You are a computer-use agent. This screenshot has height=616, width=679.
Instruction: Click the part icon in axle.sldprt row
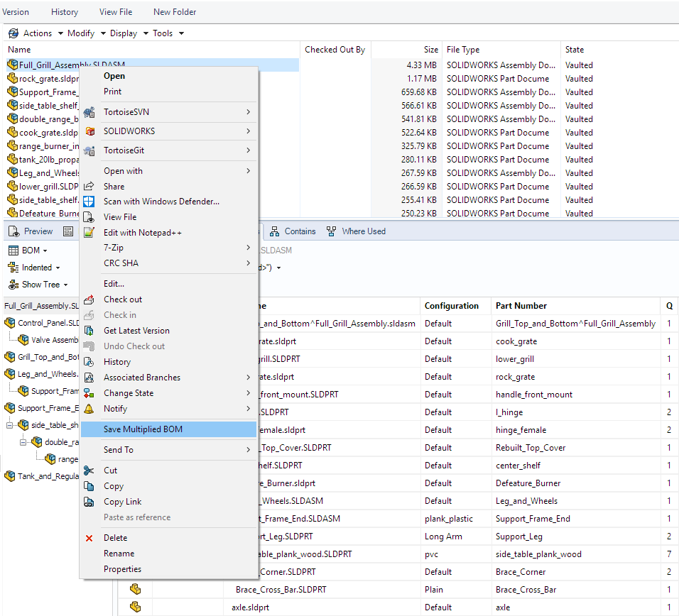pyautogui.click(x=136, y=607)
